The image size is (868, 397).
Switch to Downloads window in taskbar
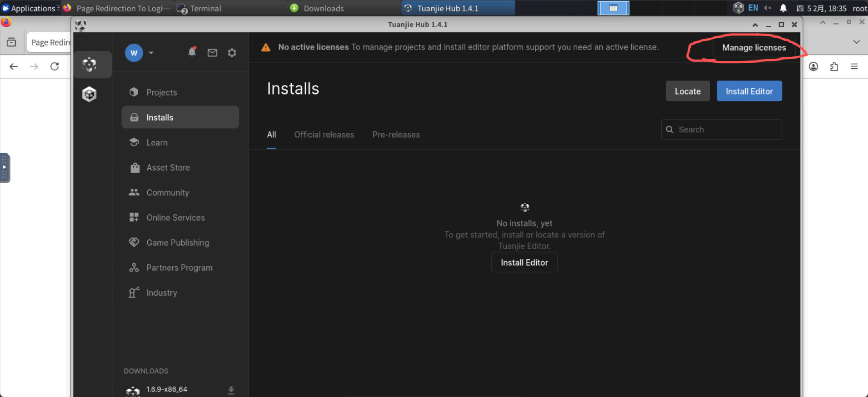tap(344, 8)
